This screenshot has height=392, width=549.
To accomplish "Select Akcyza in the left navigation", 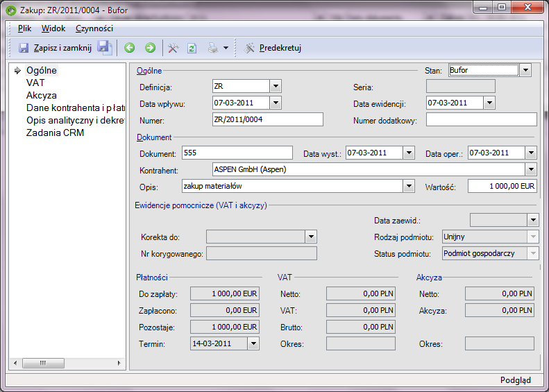I will (42, 95).
